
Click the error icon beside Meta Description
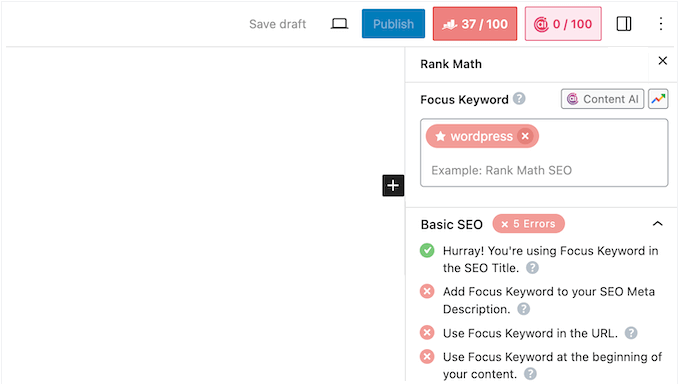pyautogui.click(x=427, y=291)
